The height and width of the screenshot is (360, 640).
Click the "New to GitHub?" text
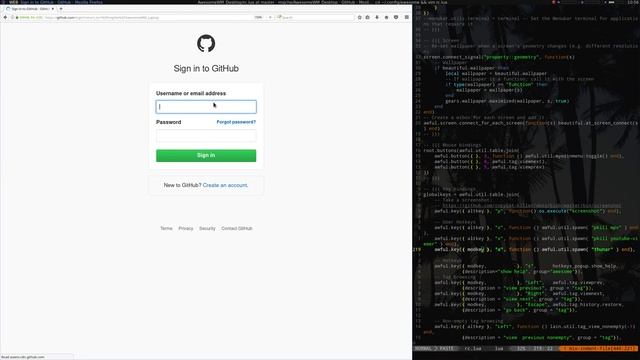182,185
